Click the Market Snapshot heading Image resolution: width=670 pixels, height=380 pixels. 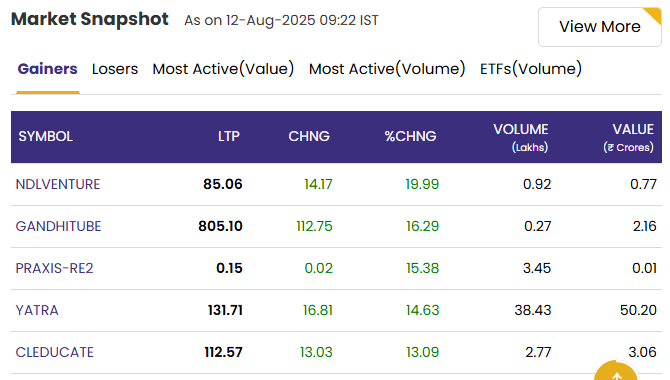[90, 19]
